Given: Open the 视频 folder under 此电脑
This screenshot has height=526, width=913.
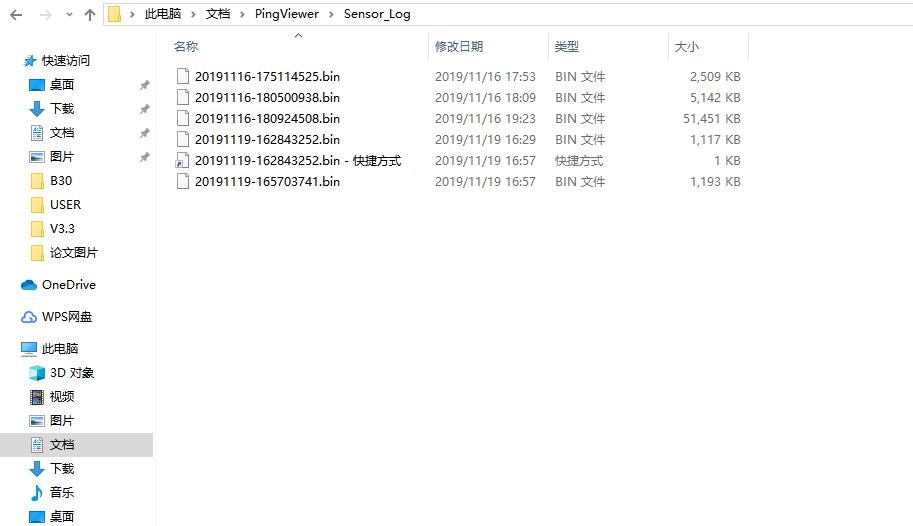Looking at the screenshot, I should (61, 397).
